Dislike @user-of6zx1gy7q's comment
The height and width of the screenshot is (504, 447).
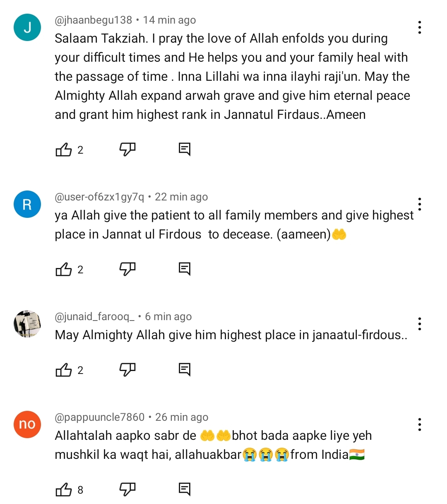(x=127, y=269)
